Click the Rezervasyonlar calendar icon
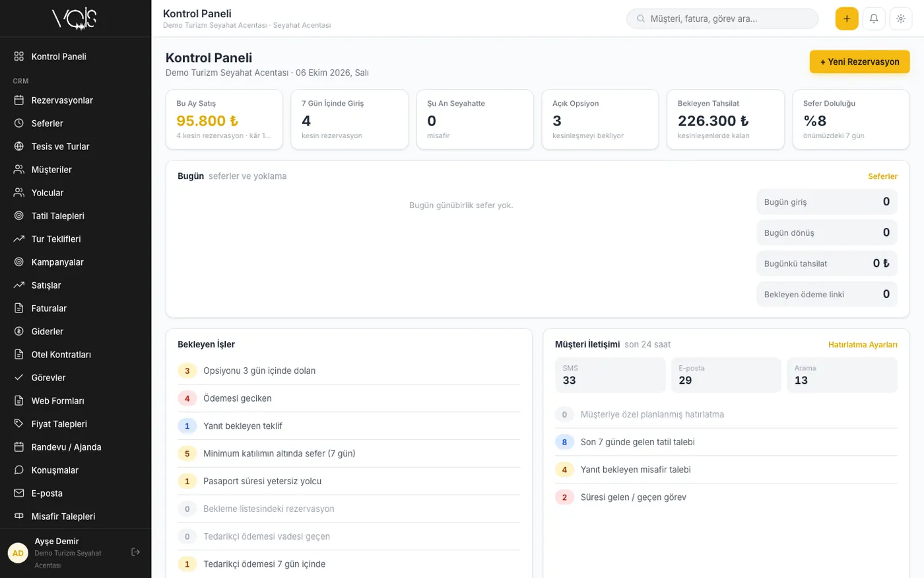This screenshot has height=578, width=924. coord(19,100)
